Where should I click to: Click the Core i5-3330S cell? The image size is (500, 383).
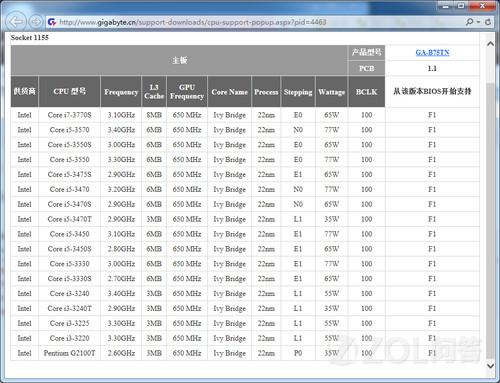click(69, 279)
